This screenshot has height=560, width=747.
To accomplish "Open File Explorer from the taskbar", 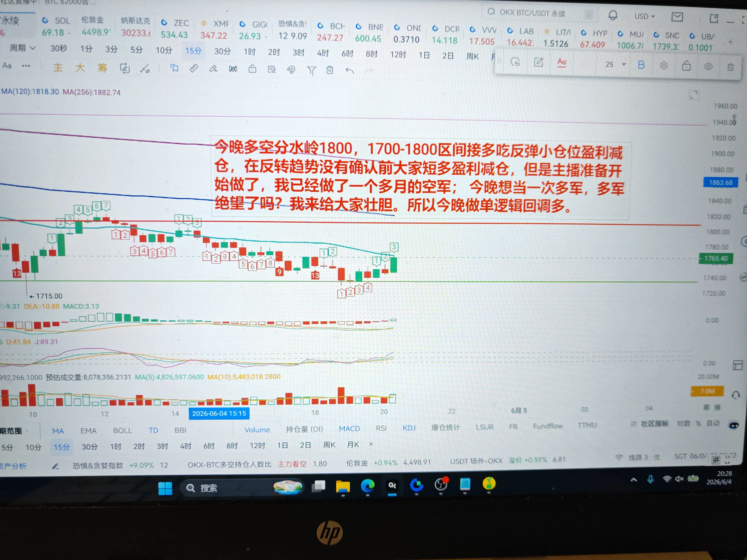I will [x=343, y=487].
